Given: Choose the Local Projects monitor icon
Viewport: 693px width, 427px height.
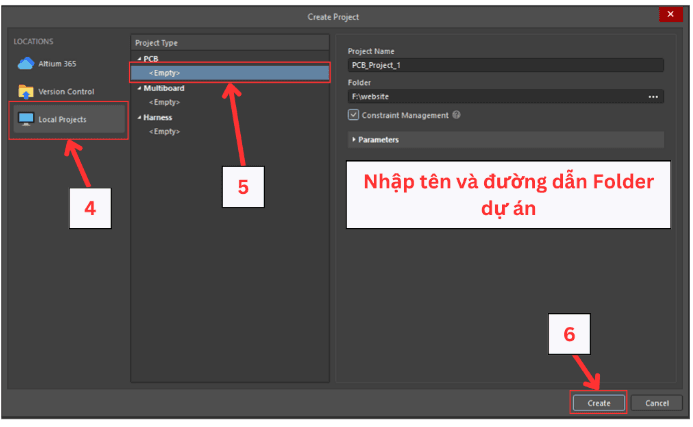Looking at the screenshot, I should pos(26,119).
